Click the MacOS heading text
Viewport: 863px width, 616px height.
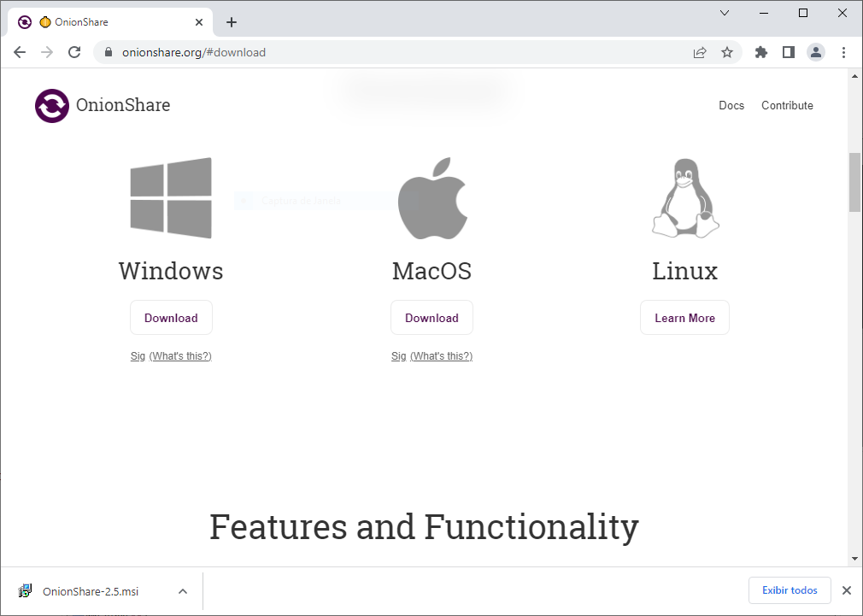pyautogui.click(x=432, y=272)
